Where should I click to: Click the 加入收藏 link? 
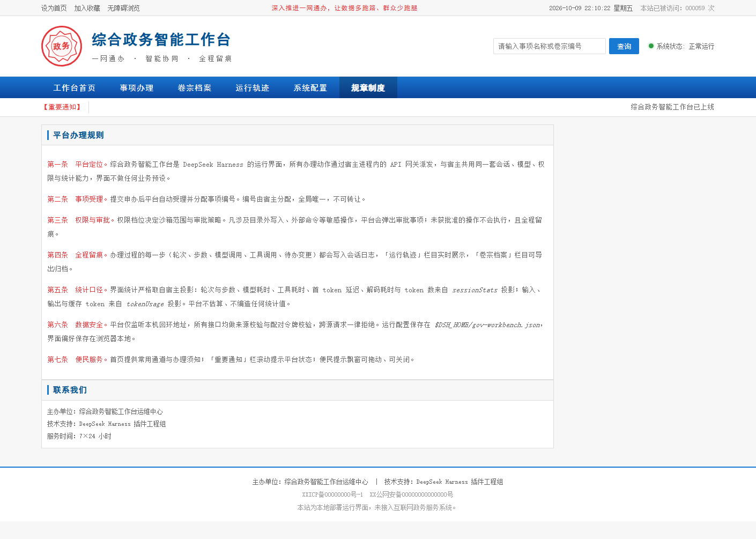(87, 8)
